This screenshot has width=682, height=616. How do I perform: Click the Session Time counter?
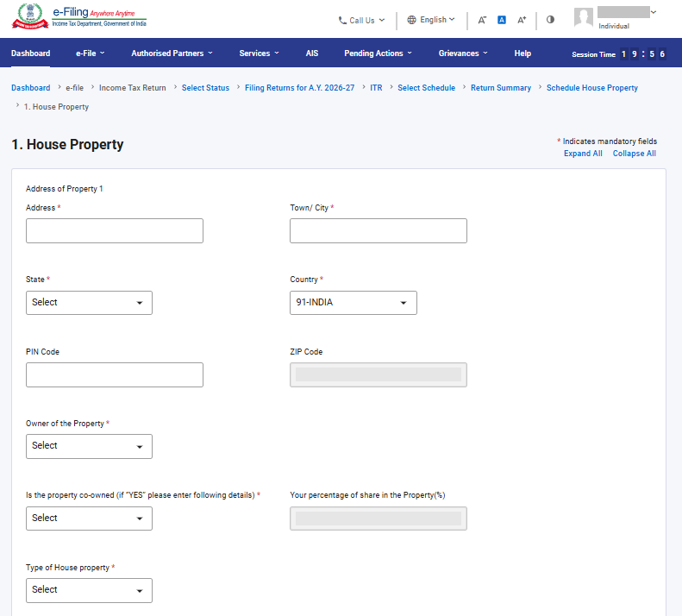pyautogui.click(x=618, y=54)
